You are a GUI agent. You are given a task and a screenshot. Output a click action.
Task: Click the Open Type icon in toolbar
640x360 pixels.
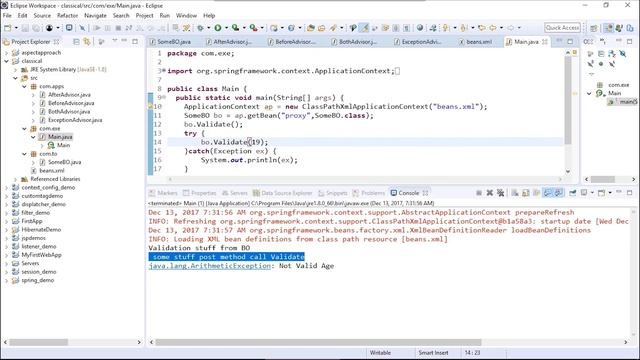tap(311, 28)
